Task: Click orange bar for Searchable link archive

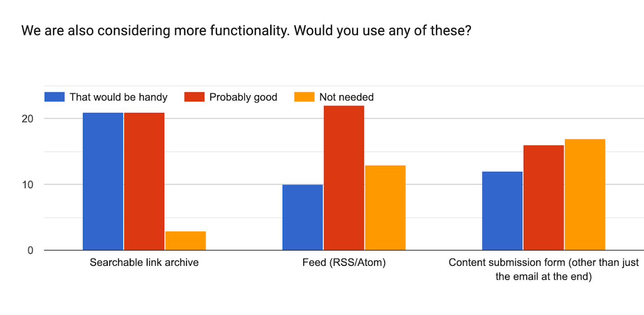Action: coord(186,241)
